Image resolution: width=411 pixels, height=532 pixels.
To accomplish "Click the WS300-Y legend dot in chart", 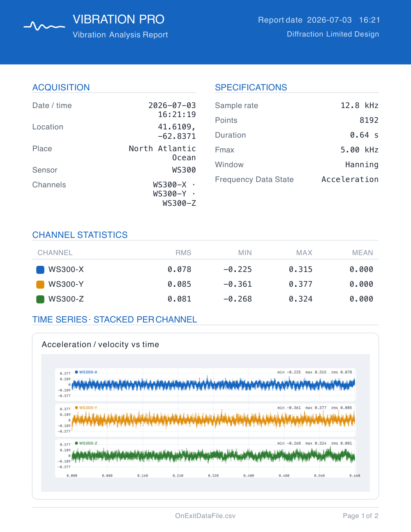I will 76,408.
